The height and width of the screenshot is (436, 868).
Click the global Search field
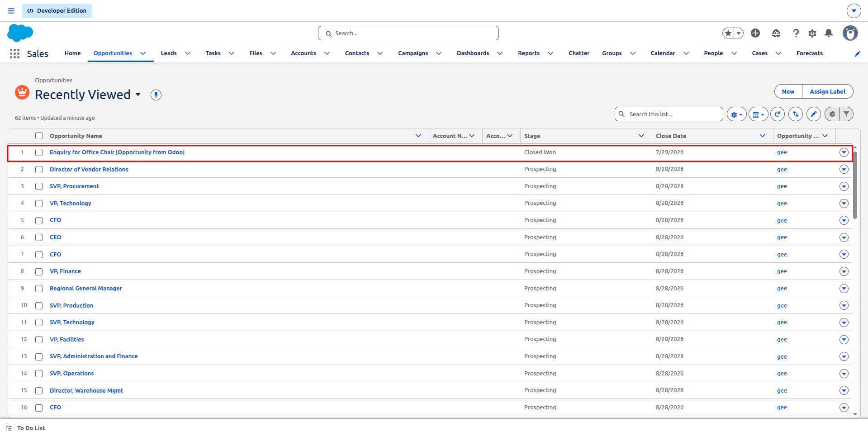tap(408, 33)
